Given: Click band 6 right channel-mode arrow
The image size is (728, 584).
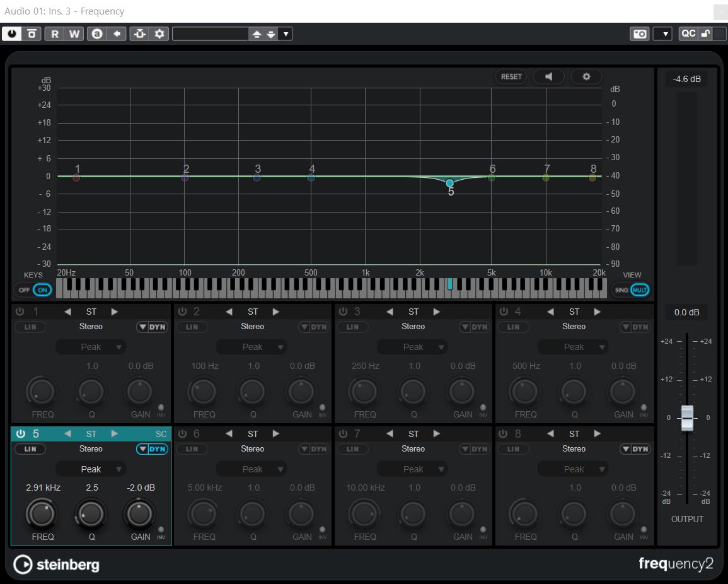Looking at the screenshot, I should pyautogui.click(x=276, y=433).
